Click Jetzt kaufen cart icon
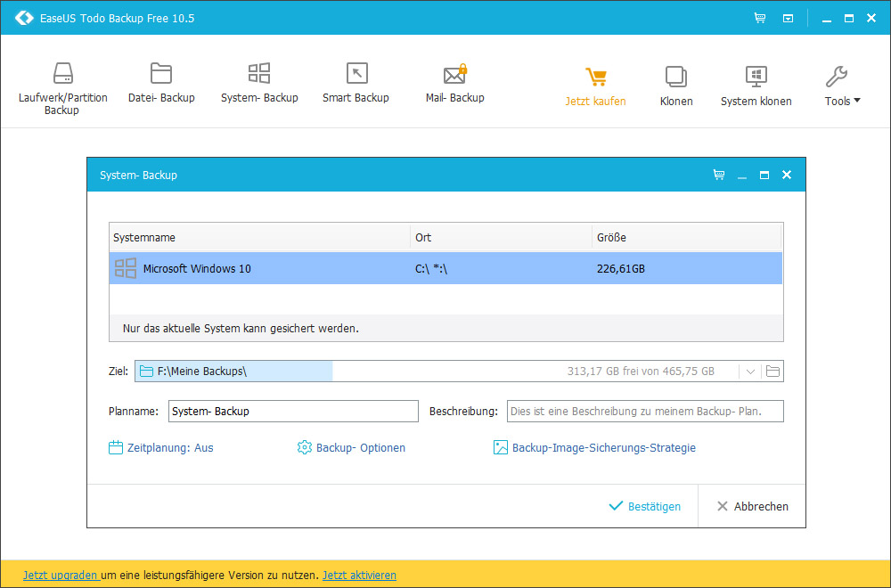 tap(595, 78)
